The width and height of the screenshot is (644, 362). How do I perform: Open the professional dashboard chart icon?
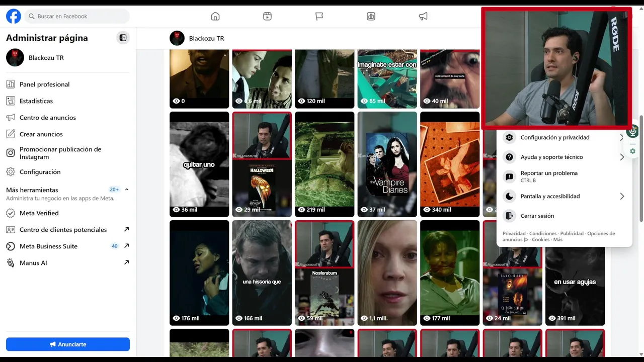[371, 16]
